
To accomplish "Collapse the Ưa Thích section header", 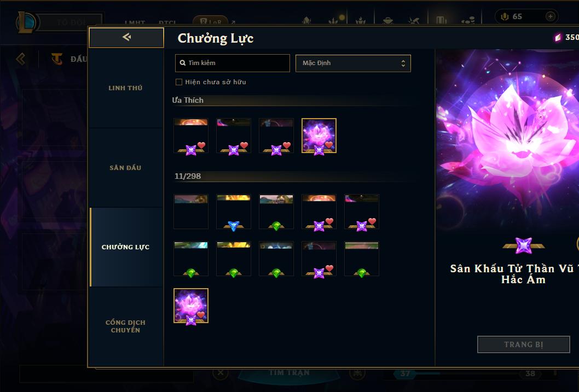I will pyautogui.click(x=188, y=100).
